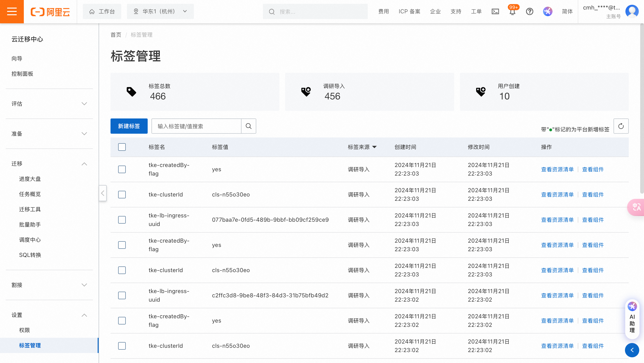The width and height of the screenshot is (644, 363).
Task: Click the page vertical scrollbar
Action: click(642, 109)
